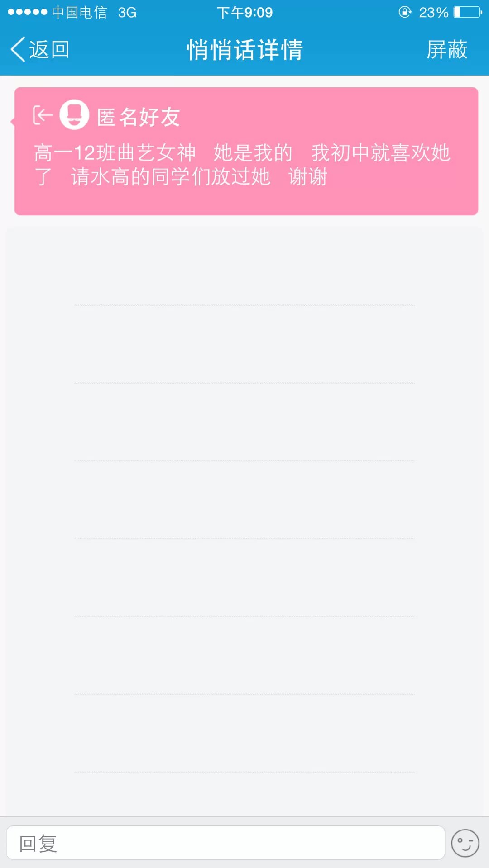Focus the 回复 reply input field
Screen dimensions: 489x868
coord(225,843)
